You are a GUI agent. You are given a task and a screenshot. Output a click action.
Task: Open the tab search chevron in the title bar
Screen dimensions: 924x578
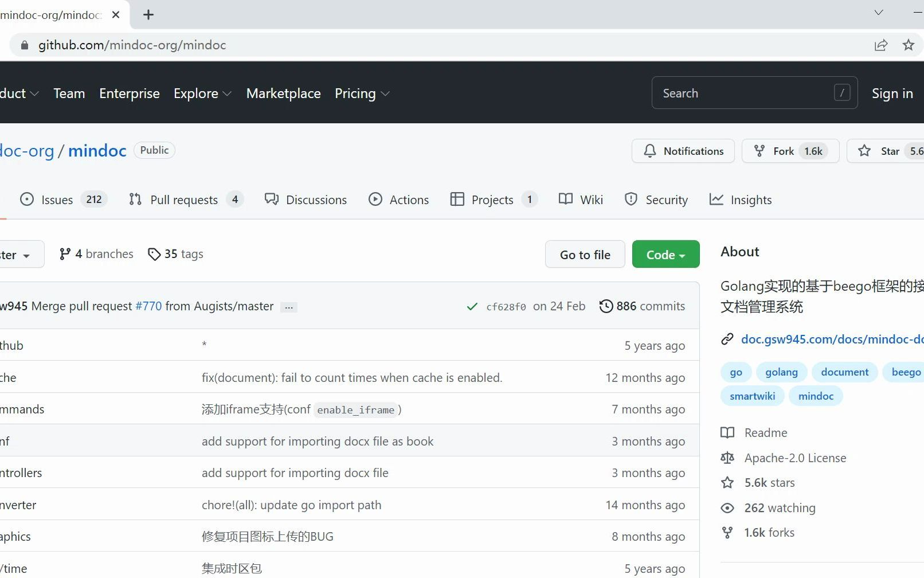pos(879,13)
